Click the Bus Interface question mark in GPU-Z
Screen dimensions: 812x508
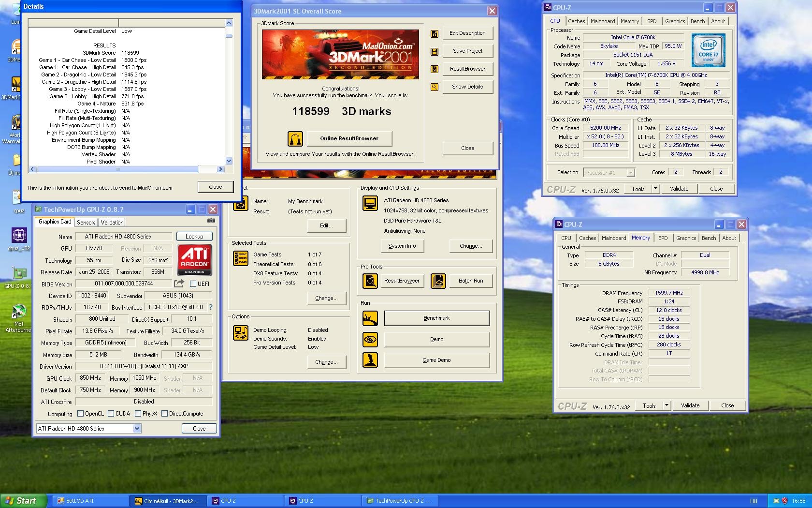point(210,307)
